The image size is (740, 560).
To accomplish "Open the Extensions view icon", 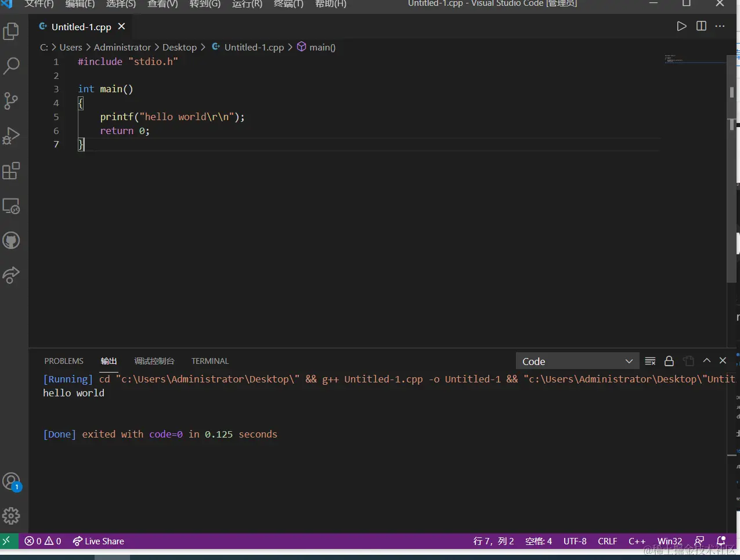I will click(x=11, y=171).
